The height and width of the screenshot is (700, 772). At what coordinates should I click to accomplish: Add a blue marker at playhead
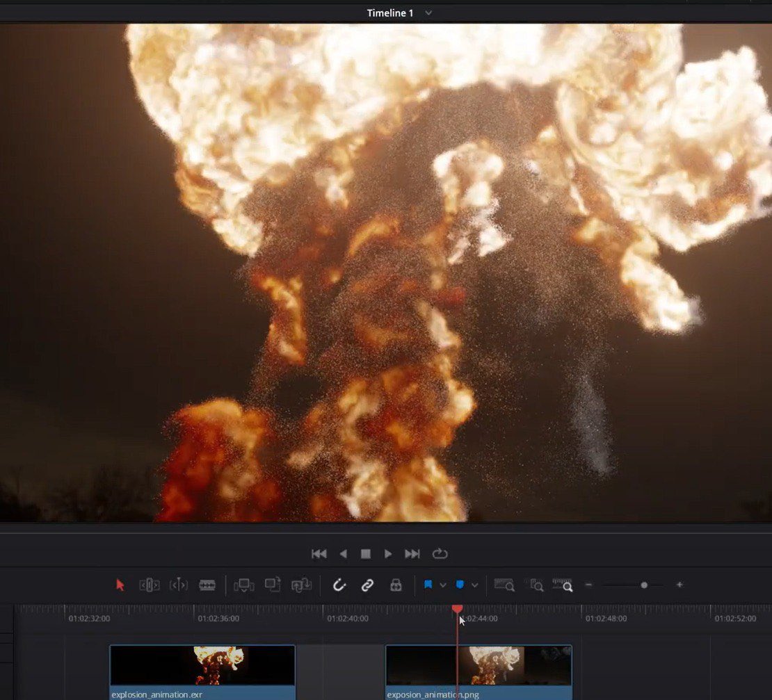click(460, 585)
